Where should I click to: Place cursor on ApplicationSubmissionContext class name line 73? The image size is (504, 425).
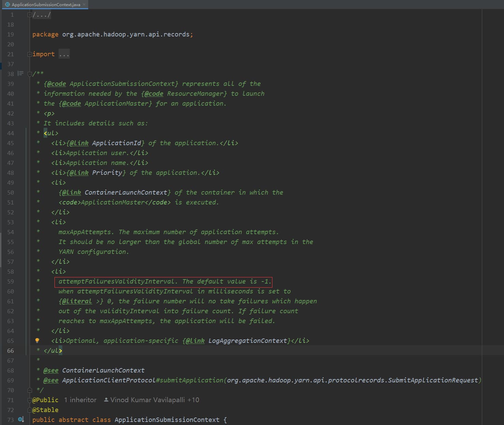167,420
